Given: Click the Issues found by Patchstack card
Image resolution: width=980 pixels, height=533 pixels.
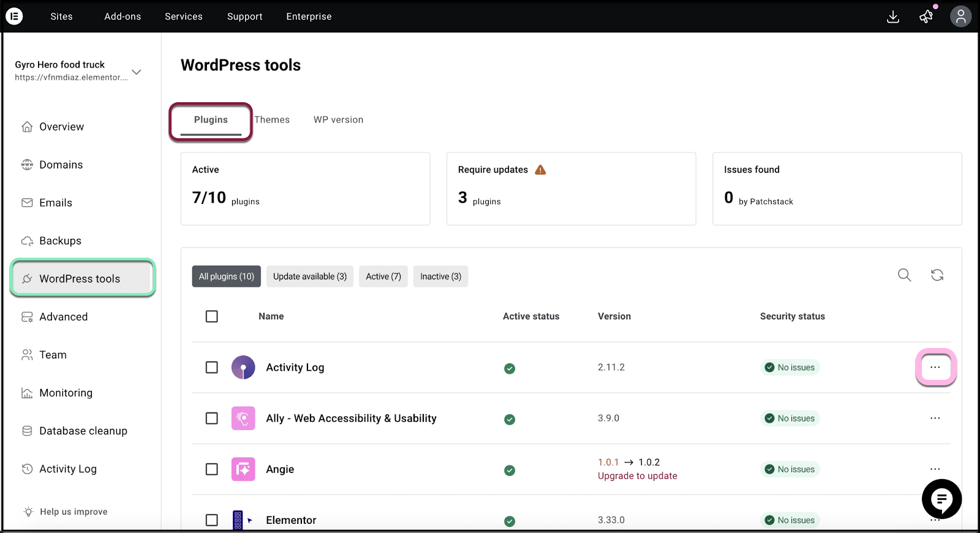Looking at the screenshot, I should point(837,189).
